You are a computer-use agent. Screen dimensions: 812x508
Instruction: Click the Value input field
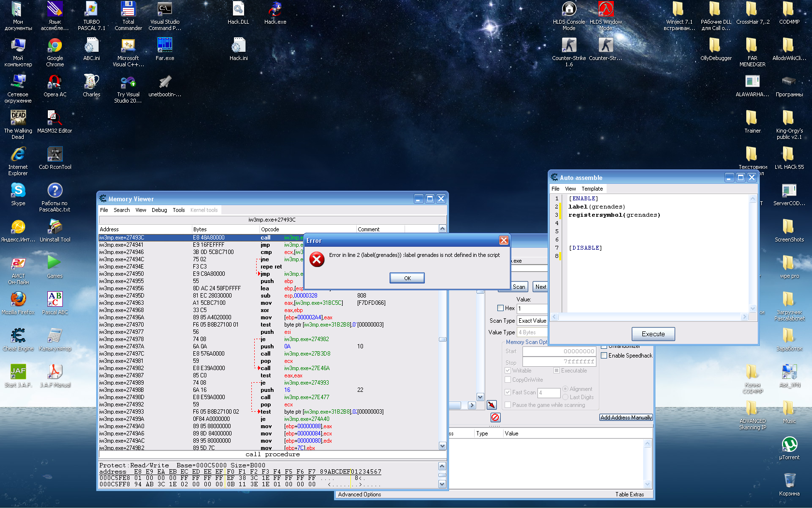pyautogui.click(x=532, y=309)
